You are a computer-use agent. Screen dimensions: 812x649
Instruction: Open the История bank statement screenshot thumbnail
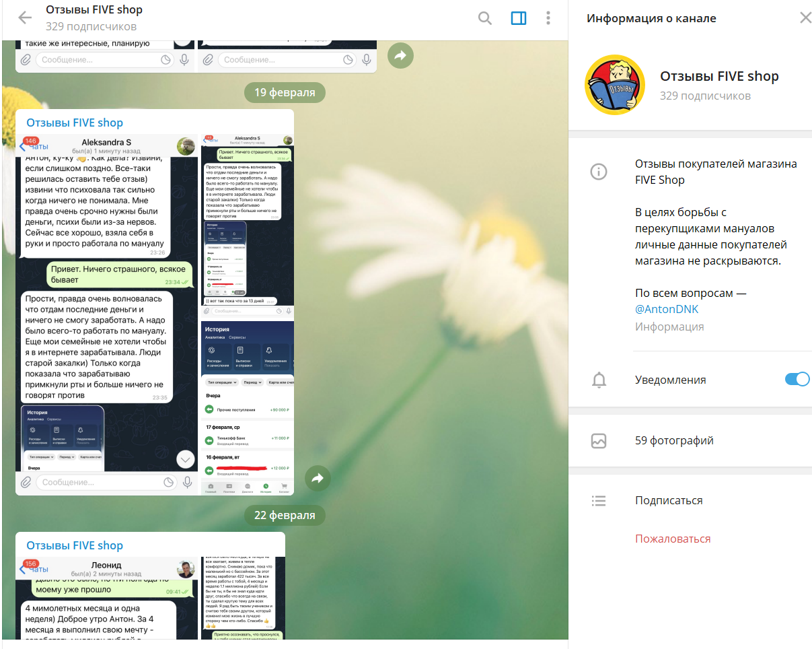248,408
